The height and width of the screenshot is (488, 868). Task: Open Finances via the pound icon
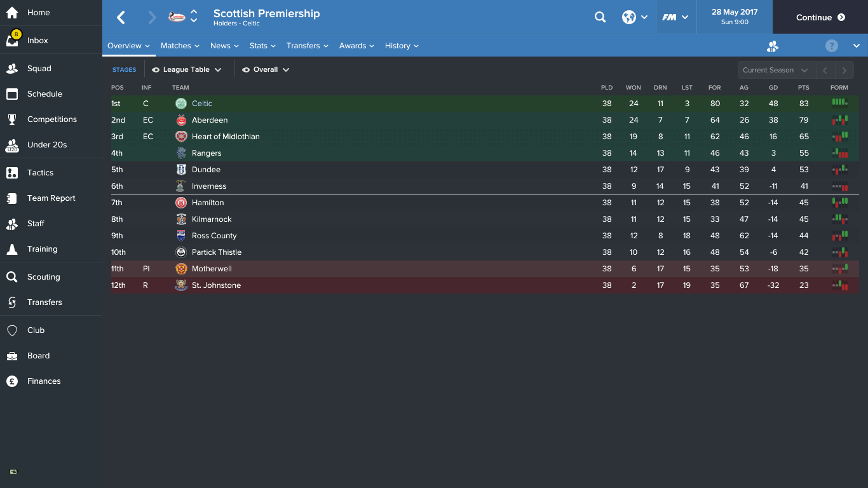(12, 381)
